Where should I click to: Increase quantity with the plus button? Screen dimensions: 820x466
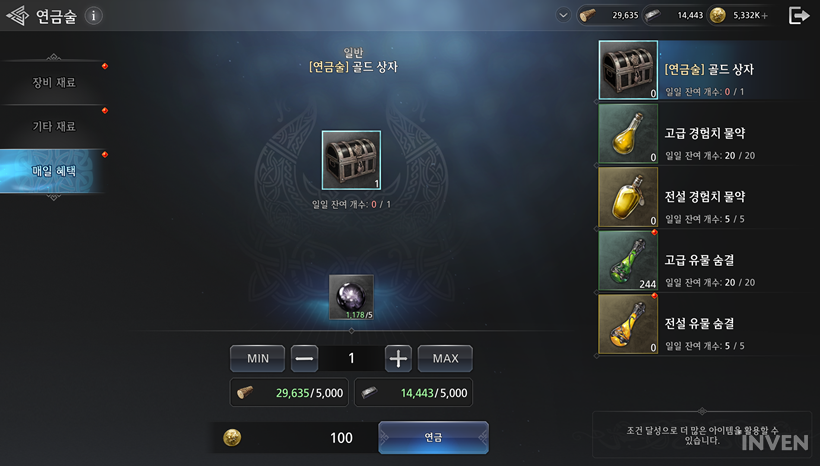click(398, 358)
